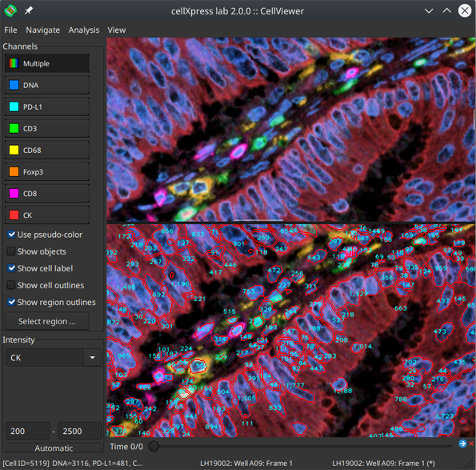Choose the CD68 yellow channel

(x=47, y=150)
